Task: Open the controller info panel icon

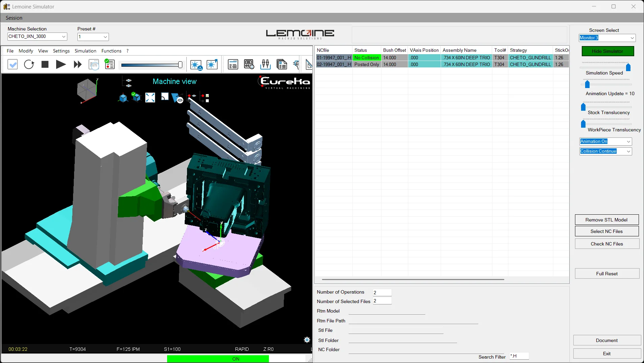Action: pos(249,64)
